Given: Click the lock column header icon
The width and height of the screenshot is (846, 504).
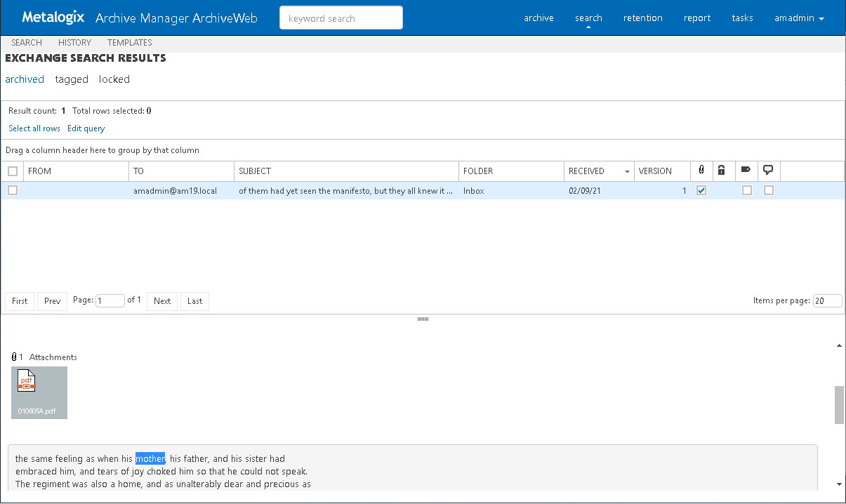Looking at the screenshot, I should [x=721, y=171].
